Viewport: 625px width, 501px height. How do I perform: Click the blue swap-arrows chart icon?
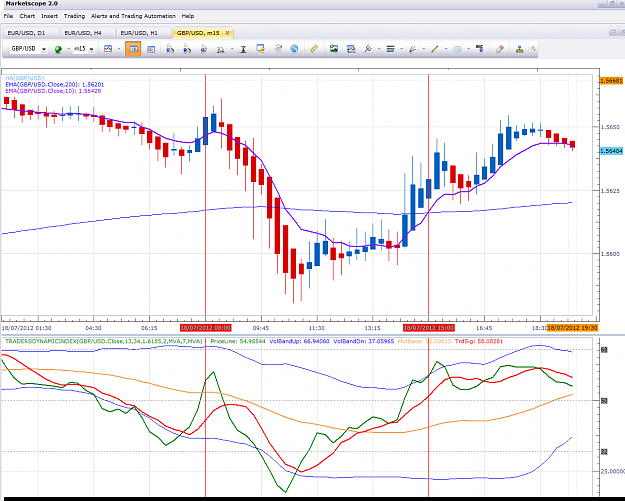(351, 49)
